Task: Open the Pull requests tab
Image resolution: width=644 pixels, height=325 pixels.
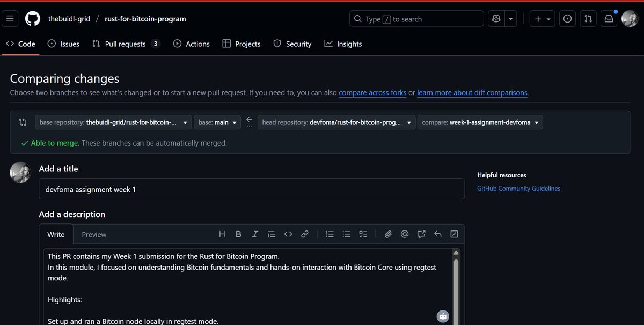Action: tap(126, 44)
